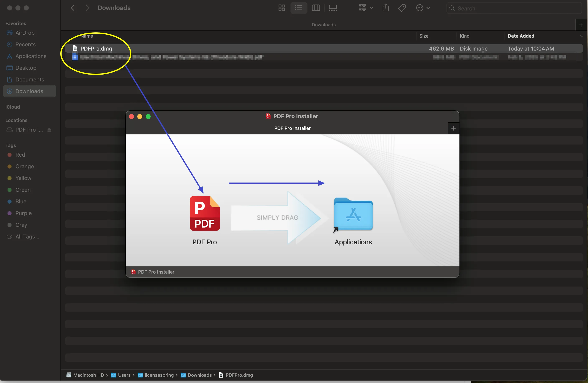
Task: Select the PDF Pro app icon
Action: coord(204,213)
